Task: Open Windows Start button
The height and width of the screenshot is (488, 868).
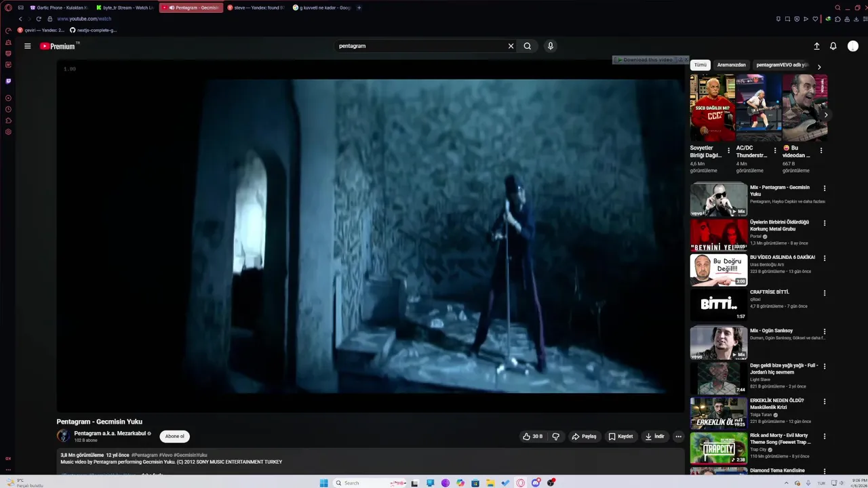Action: point(323,483)
